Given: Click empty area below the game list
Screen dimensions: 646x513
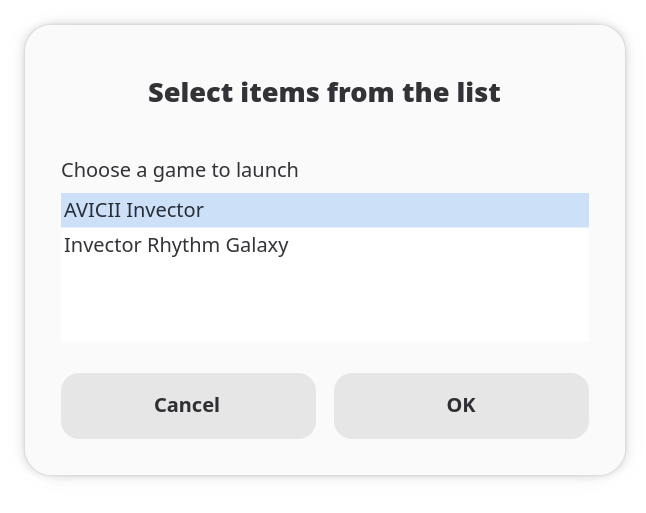Looking at the screenshot, I should 325,303.
